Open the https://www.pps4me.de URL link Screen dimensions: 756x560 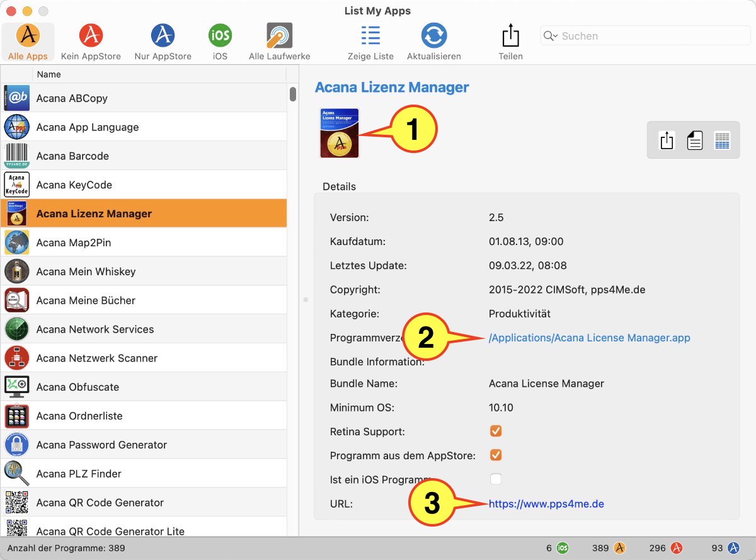546,504
